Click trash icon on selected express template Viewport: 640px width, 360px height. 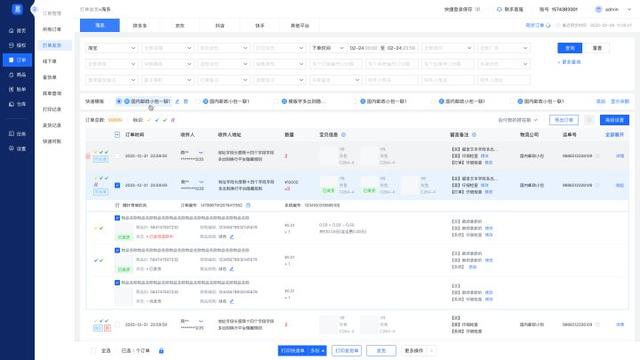[x=186, y=101]
